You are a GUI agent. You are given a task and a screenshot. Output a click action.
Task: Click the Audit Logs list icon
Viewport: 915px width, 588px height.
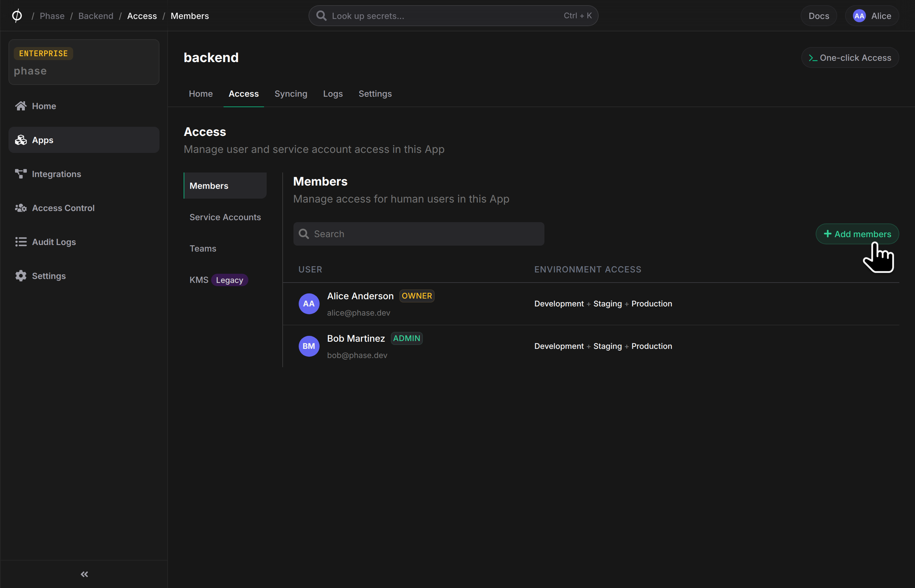tap(21, 242)
